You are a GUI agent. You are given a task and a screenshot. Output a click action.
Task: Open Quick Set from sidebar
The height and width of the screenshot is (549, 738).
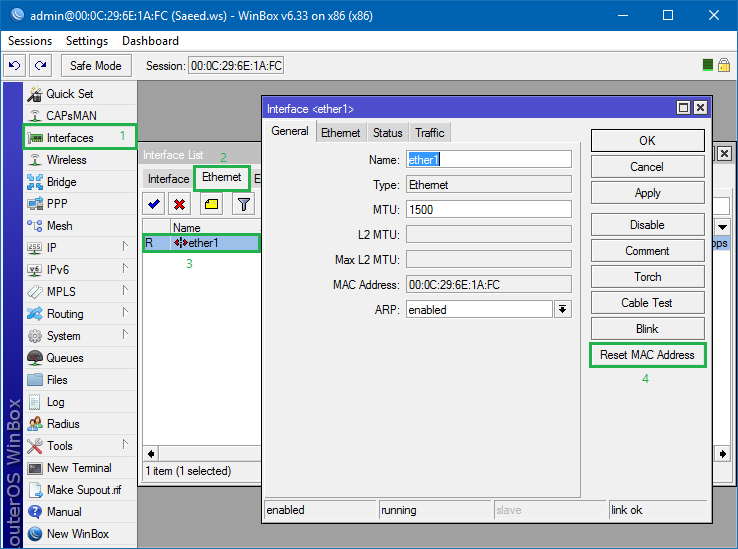(80, 94)
